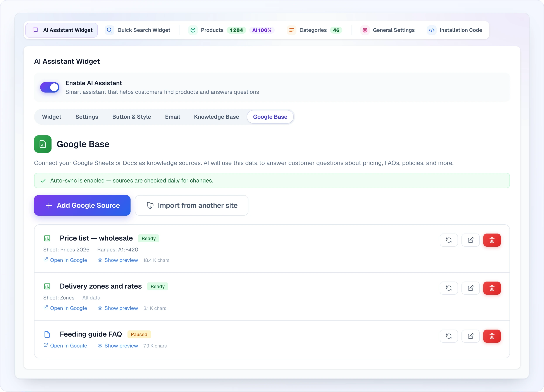Show preview of Delivery zones and rates
This screenshot has height=392, width=544.
[x=118, y=308]
